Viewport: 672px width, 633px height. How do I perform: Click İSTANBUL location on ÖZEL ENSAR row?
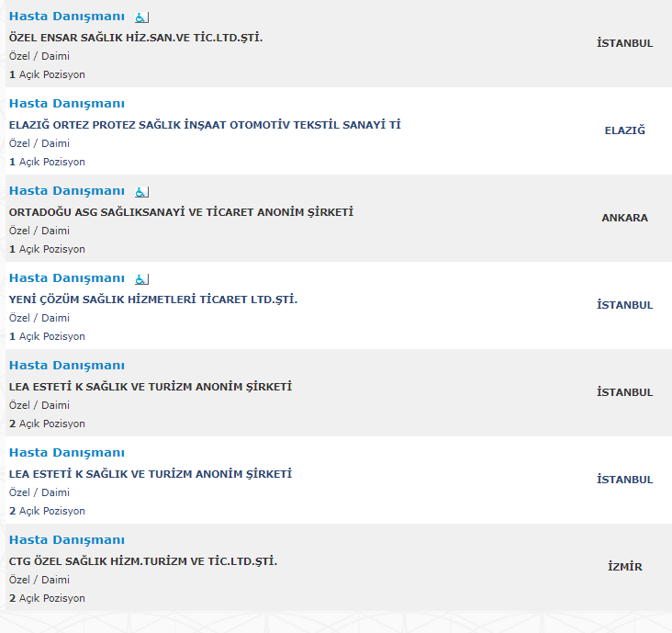pos(625,43)
